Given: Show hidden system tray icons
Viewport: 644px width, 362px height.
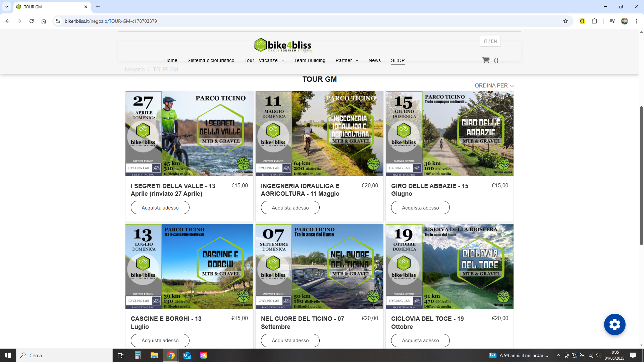Looking at the screenshot, I should pos(558,355).
